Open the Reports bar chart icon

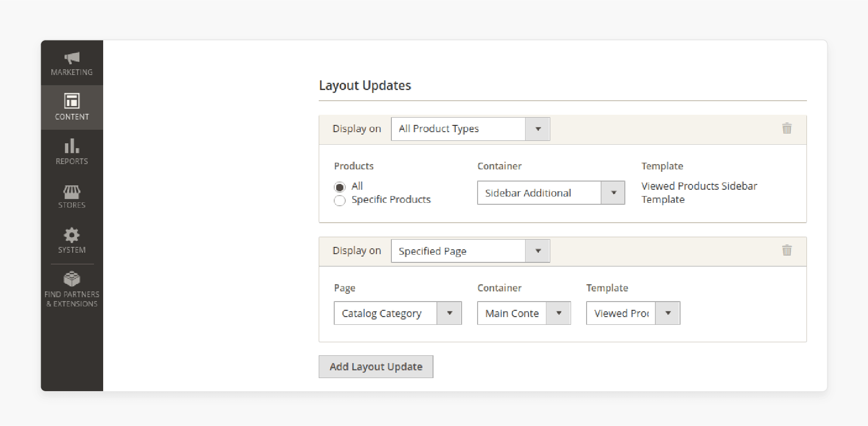click(x=72, y=146)
